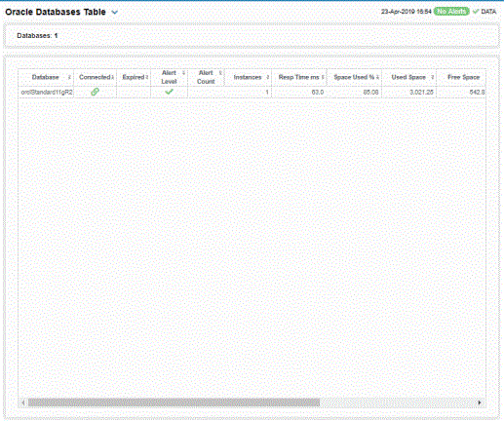Sort by the Resp Time ms header

point(298,77)
